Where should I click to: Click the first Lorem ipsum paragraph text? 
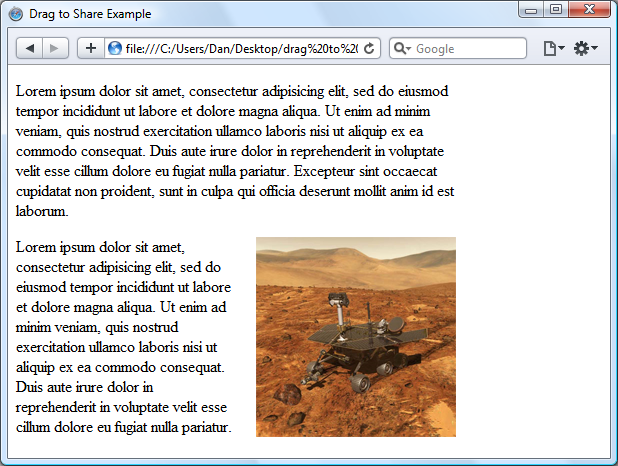[235, 151]
